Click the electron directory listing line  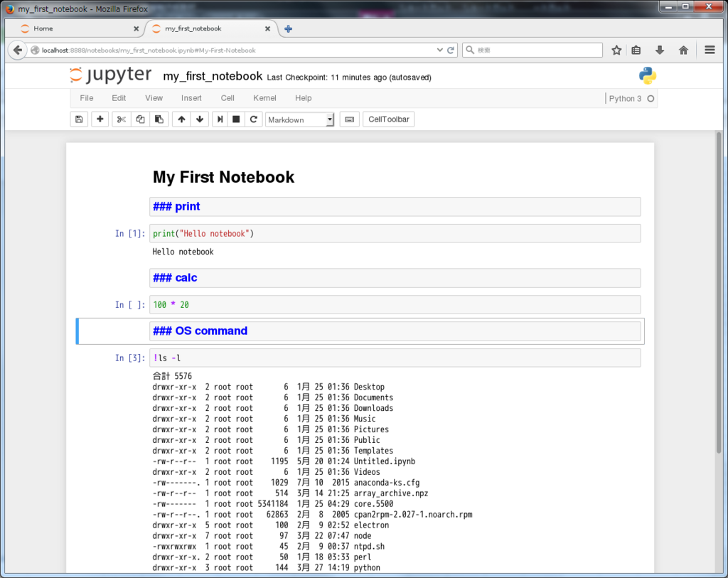click(x=271, y=525)
